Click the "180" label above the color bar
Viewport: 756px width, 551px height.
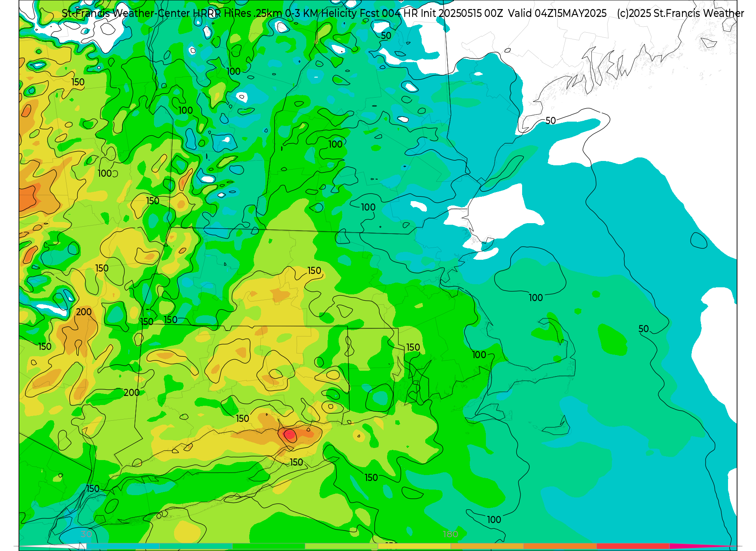pyautogui.click(x=450, y=534)
